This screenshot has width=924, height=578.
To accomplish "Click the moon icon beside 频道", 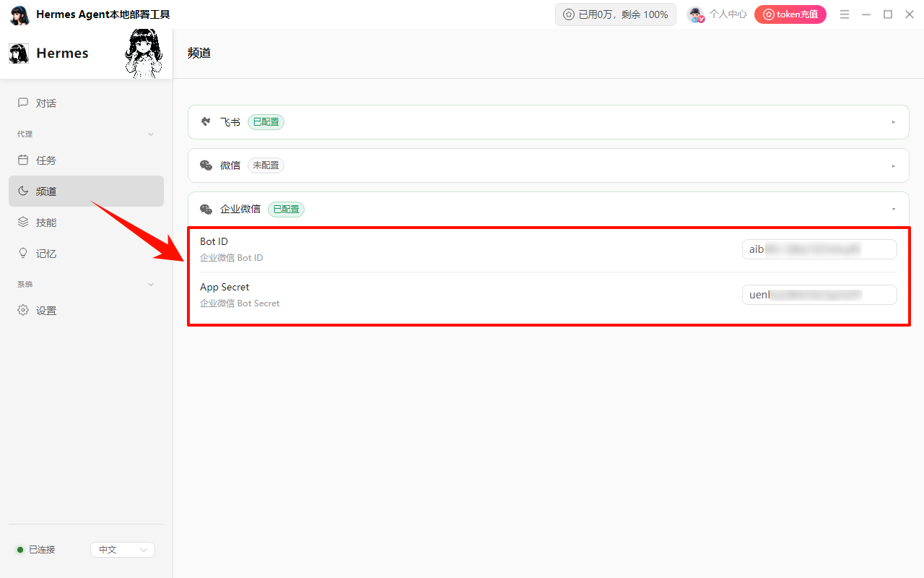I will (x=23, y=191).
